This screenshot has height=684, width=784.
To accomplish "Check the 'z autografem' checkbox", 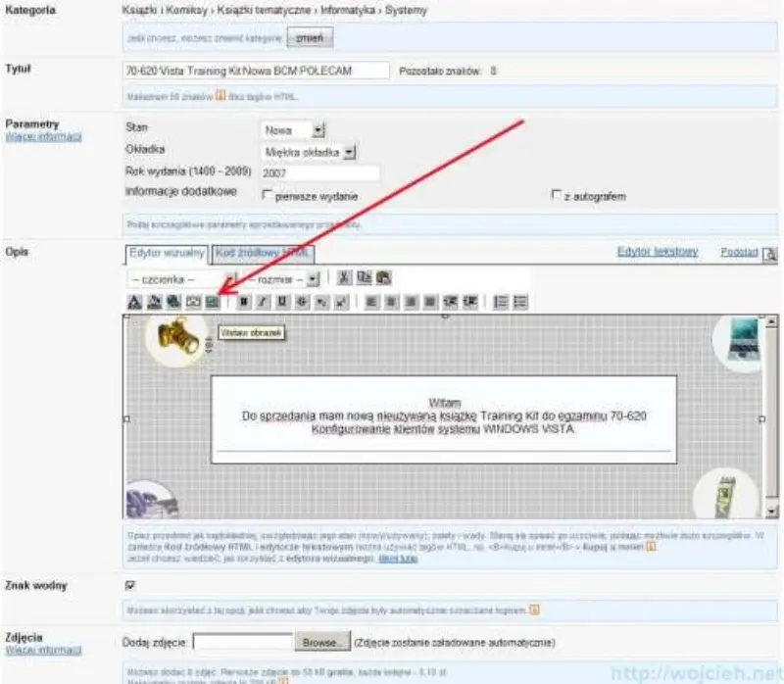I will [557, 195].
